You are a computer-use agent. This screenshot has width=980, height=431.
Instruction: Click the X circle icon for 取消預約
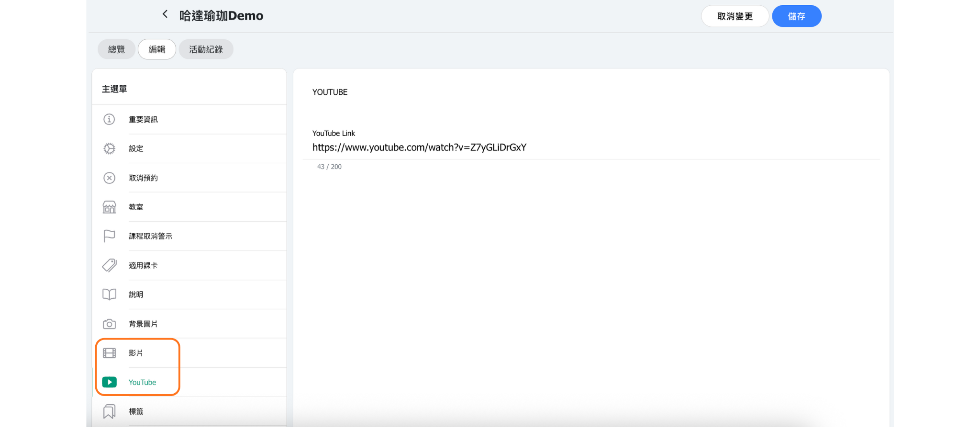coord(109,178)
